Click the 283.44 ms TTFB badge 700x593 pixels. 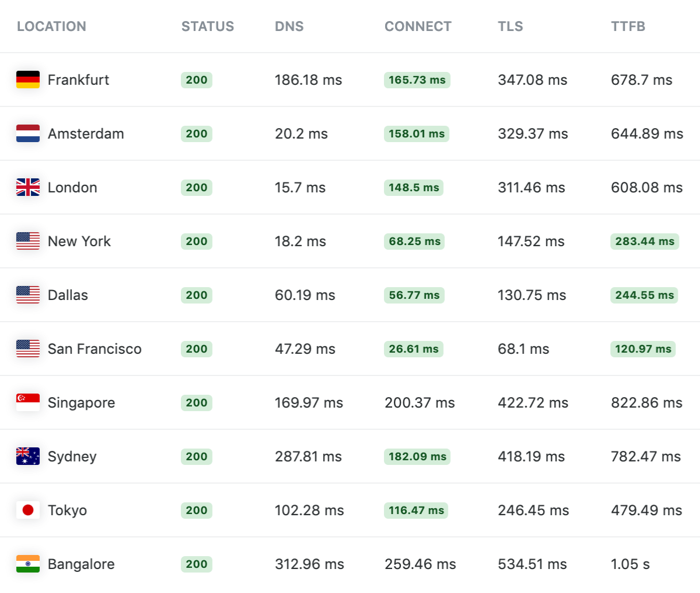click(644, 241)
